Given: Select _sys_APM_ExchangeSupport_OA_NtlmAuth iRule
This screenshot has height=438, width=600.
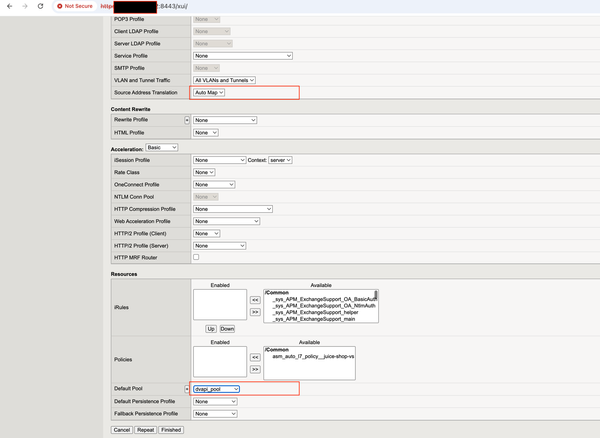Looking at the screenshot, I should [x=323, y=306].
